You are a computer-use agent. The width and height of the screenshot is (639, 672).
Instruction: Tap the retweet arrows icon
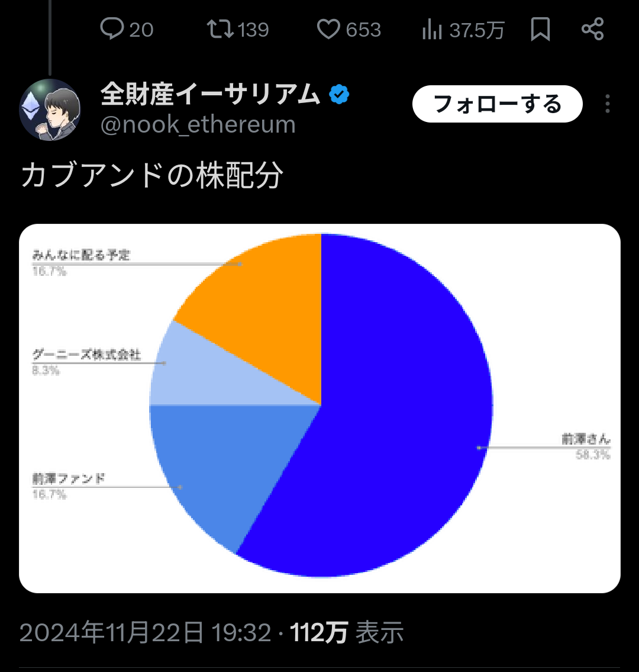[x=220, y=29]
